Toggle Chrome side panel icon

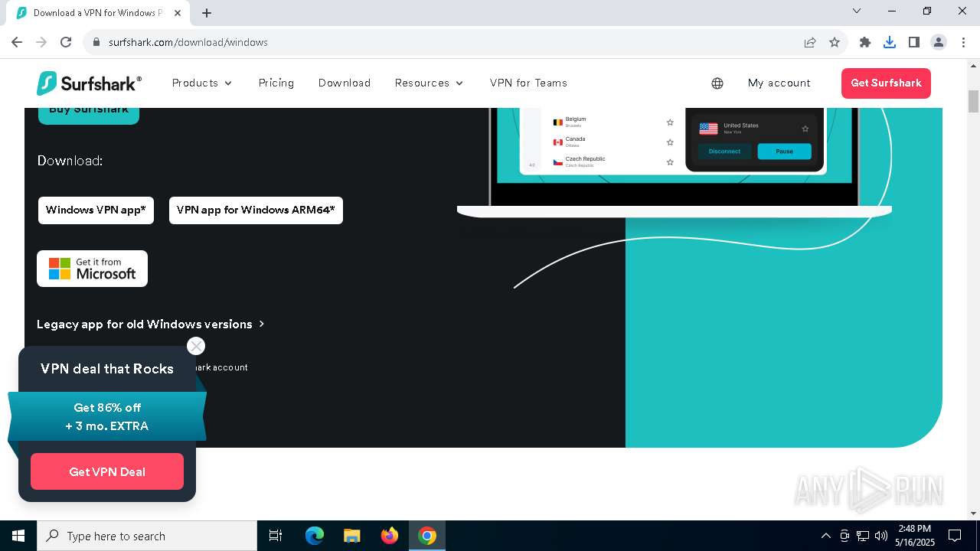point(914,42)
